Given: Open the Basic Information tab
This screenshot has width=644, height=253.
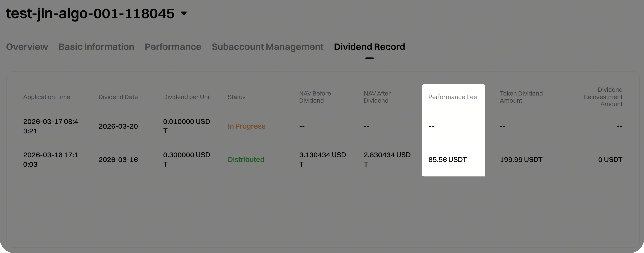Looking at the screenshot, I should pos(96,47).
